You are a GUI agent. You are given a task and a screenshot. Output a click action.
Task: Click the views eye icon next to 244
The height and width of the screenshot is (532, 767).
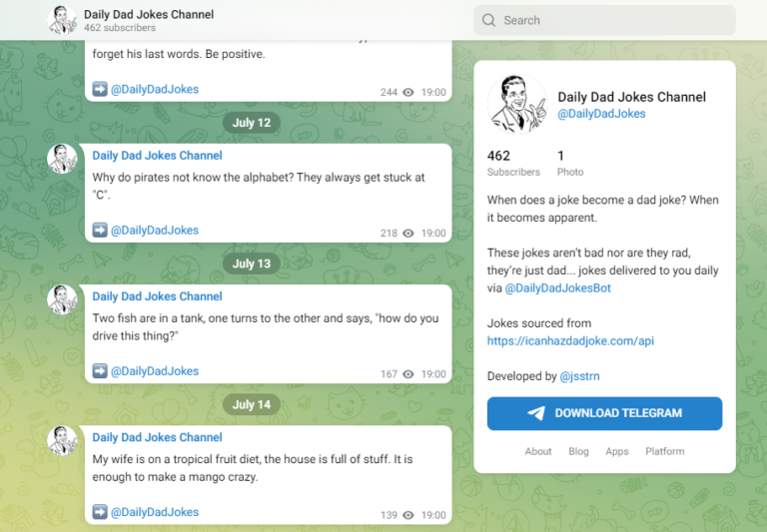click(x=407, y=92)
